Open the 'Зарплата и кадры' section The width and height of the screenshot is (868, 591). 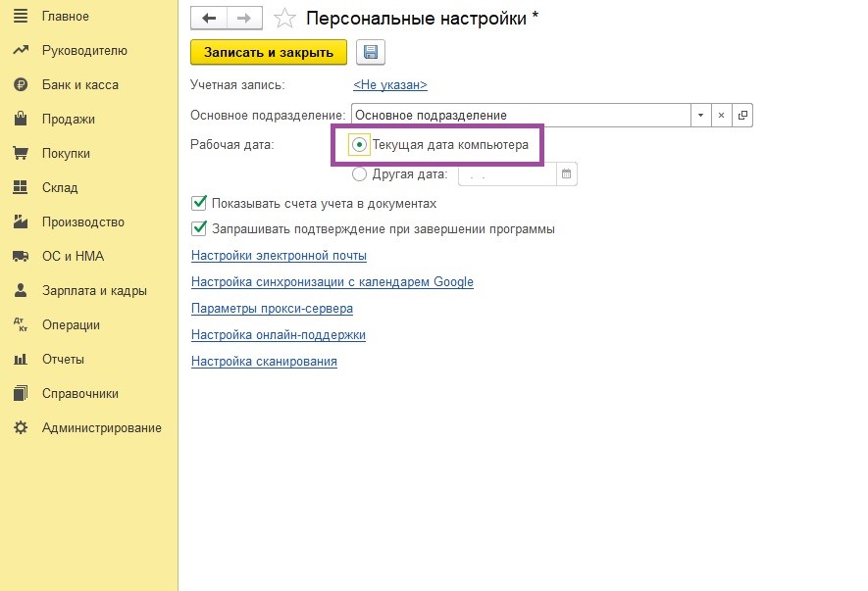(x=93, y=291)
